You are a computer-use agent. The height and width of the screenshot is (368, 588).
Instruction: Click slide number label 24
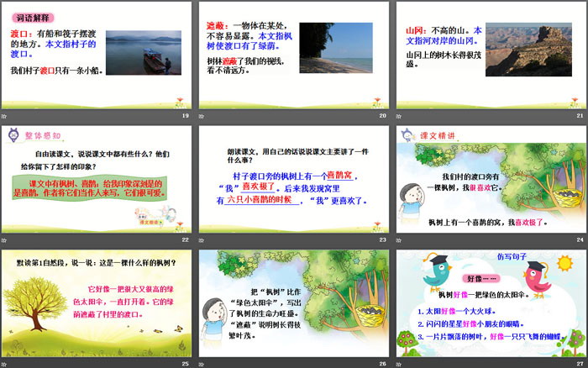pos(580,239)
